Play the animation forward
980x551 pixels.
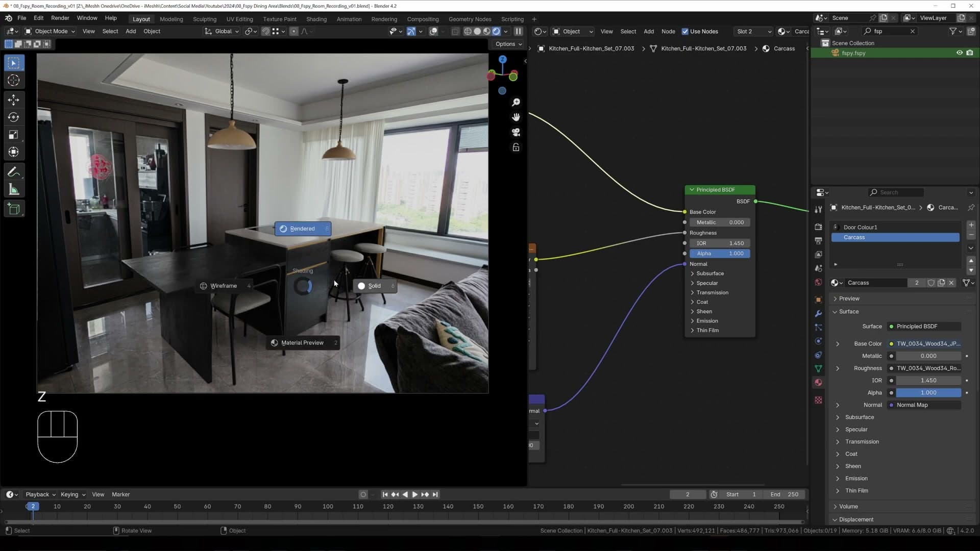click(x=415, y=494)
